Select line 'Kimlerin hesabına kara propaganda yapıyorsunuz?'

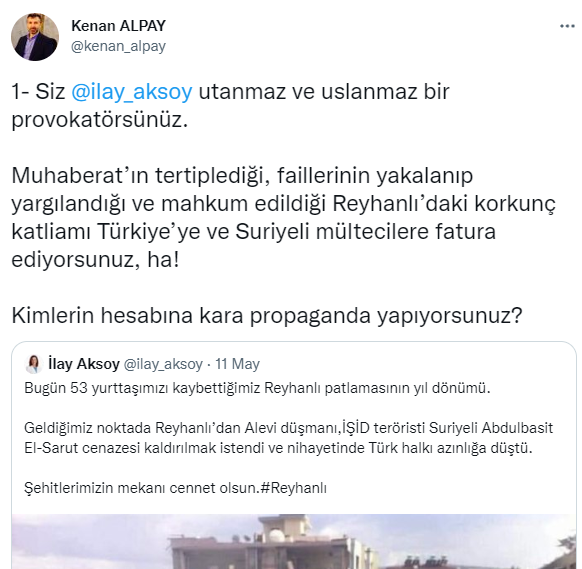[x=267, y=315]
